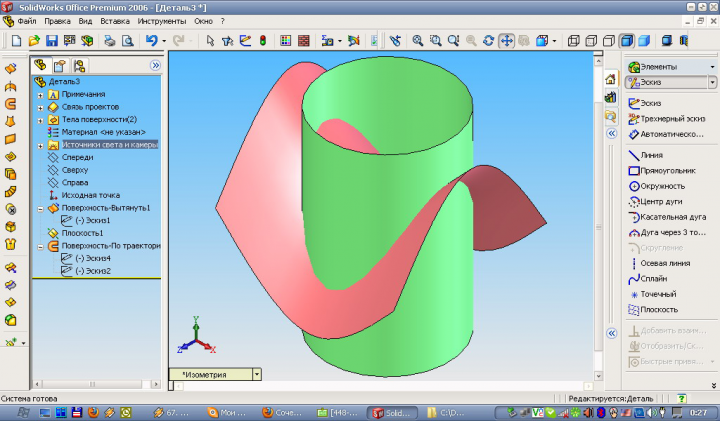This screenshot has width=720, height=421.
Task: Select the Сверху plane in tree
Action: [x=75, y=170]
